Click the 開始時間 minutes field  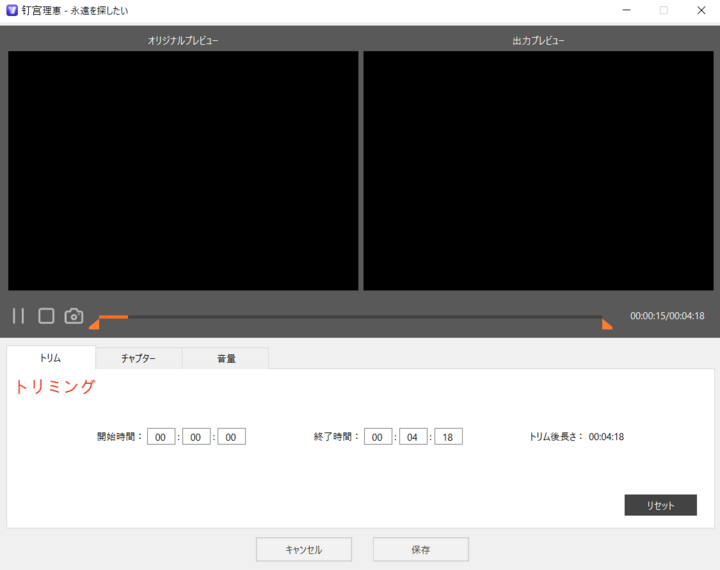tap(196, 437)
